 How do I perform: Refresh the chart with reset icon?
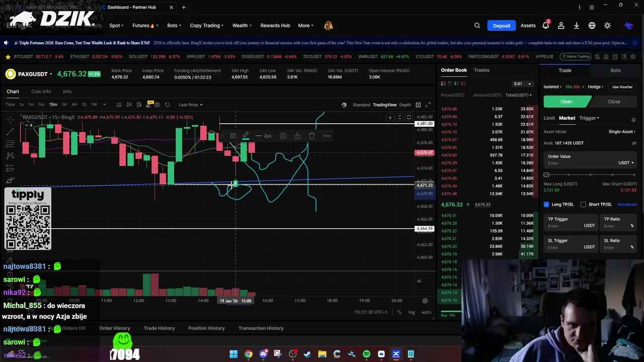[168, 105]
